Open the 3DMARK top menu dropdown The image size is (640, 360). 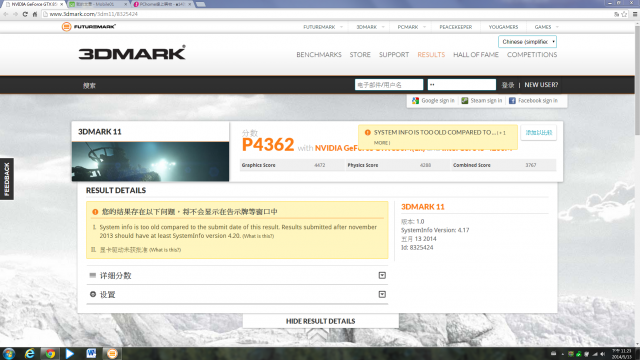point(370,27)
